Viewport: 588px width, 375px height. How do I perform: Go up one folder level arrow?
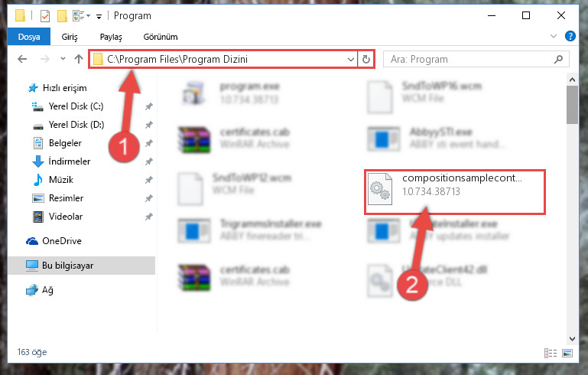79,59
